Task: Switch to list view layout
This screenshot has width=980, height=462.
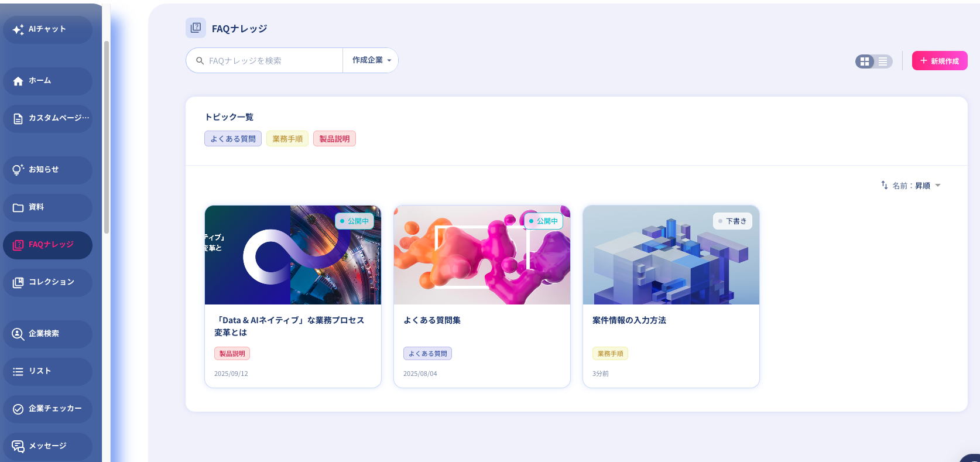Action: click(x=883, y=61)
